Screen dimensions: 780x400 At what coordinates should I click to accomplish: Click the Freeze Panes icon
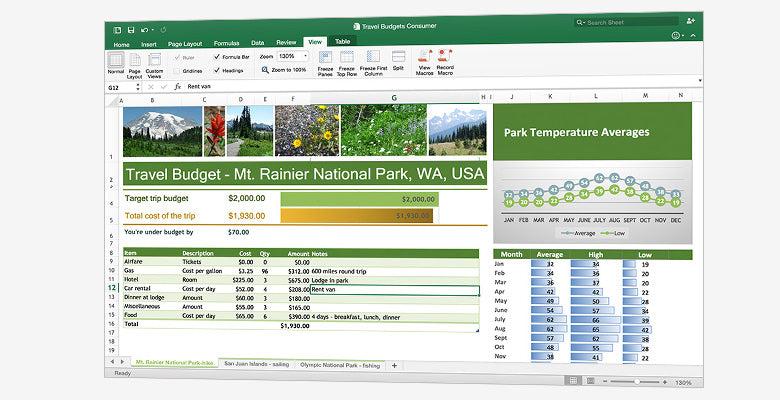pos(326,59)
